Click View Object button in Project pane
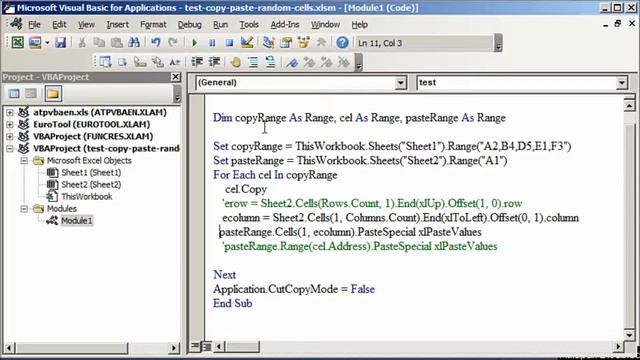 pos(31,94)
